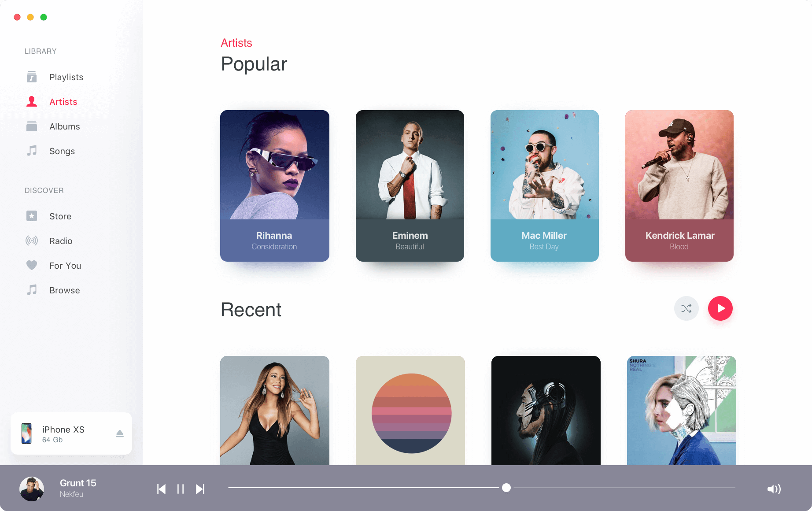Image resolution: width=812 pixels, height=511 pixels.
Task: Open Songs from the library list
Action: (x=62, y=151)
